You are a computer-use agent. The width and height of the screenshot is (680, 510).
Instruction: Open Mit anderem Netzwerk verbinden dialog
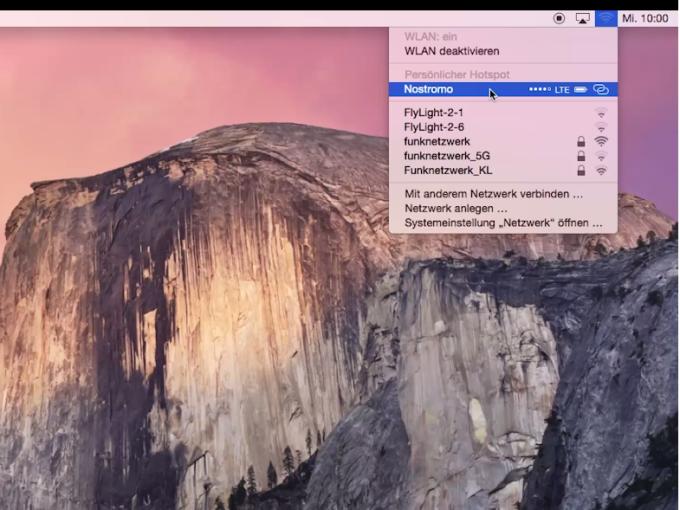[x=494, y=194]
